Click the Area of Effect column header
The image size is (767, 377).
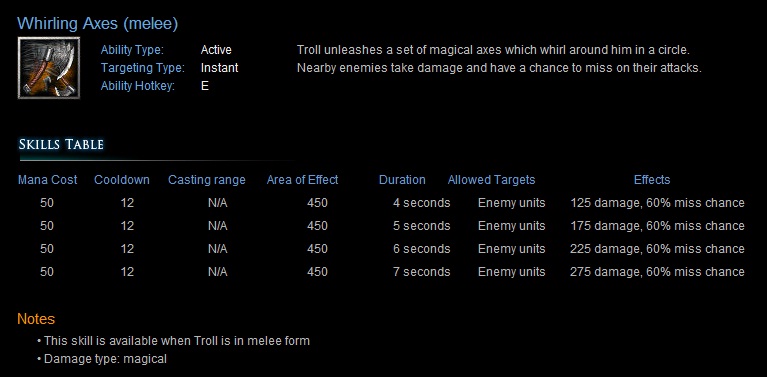point(302,180)
